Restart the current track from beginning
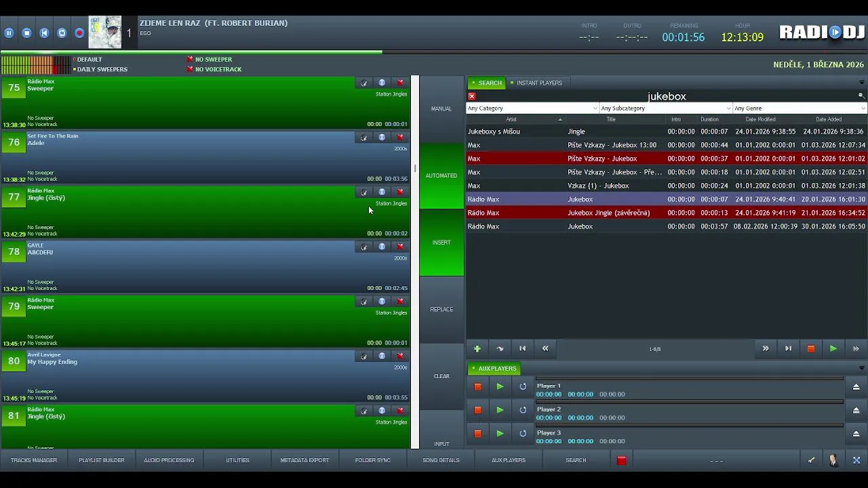868x488 pixels. tap(44, 33)
